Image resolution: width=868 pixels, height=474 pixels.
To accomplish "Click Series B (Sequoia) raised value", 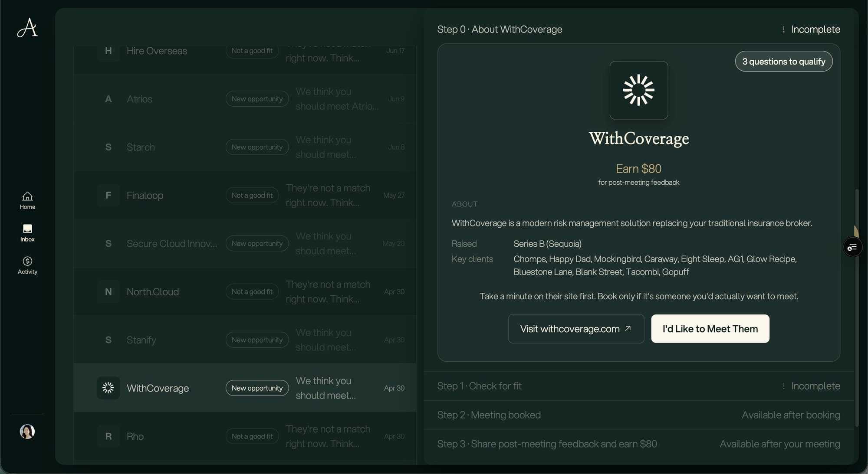I will click(547, 244).
